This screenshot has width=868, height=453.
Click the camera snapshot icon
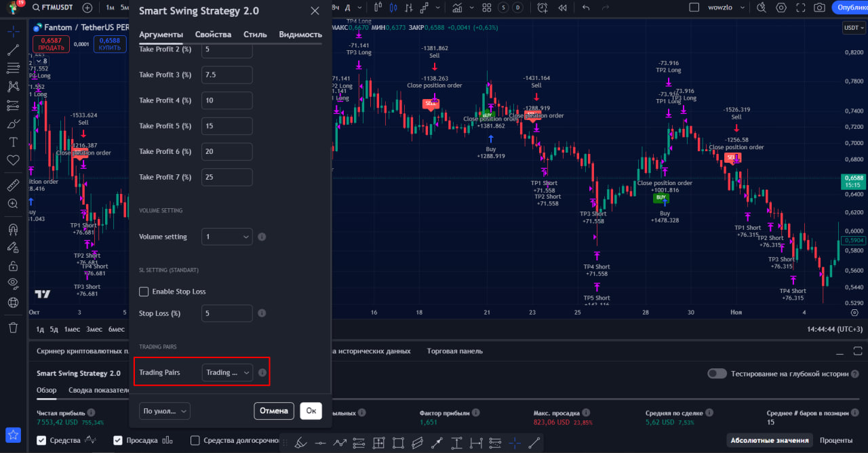coord(819,8)
